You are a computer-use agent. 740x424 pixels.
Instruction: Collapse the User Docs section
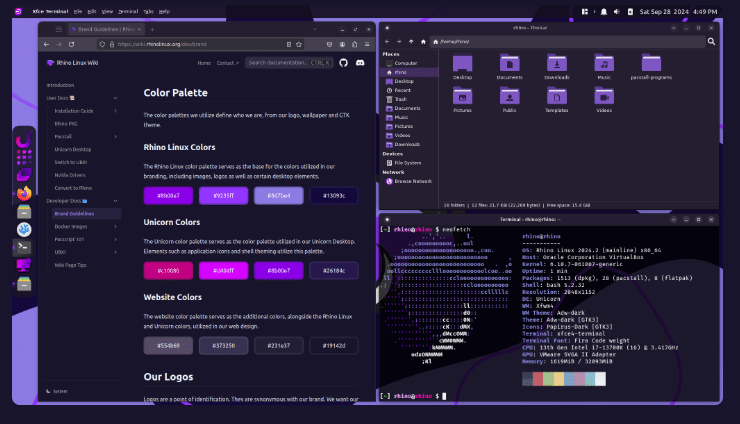[x=115, y=98]
